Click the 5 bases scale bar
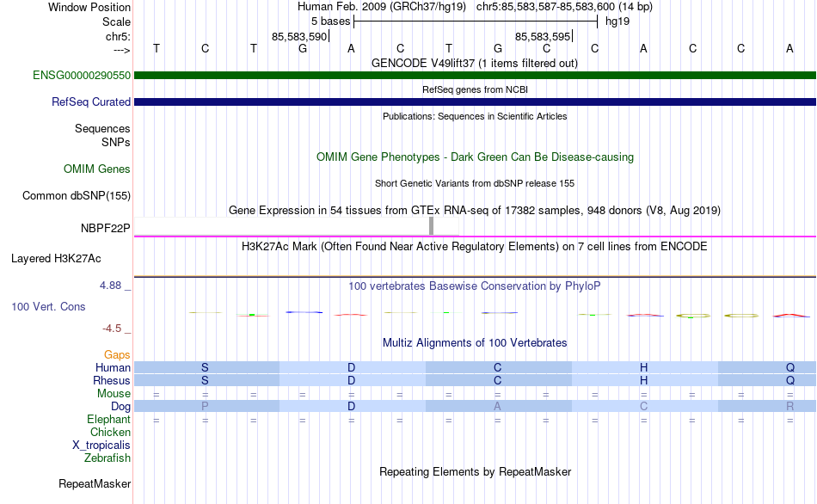The width and height of the screenshot is (817, 504). click(x=476, y=22)
